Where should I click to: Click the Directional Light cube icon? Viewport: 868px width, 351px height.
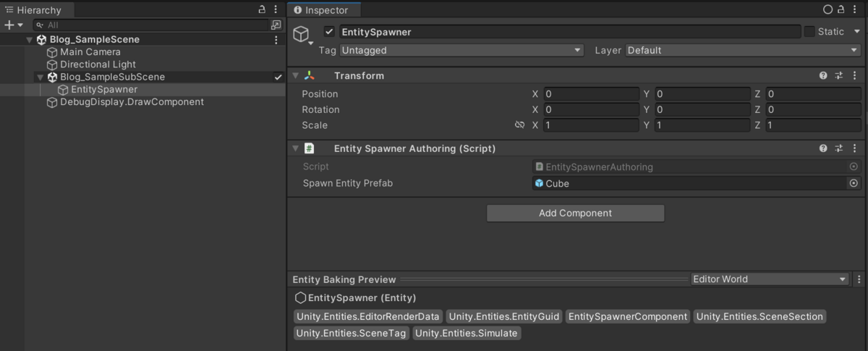point(52,64)
